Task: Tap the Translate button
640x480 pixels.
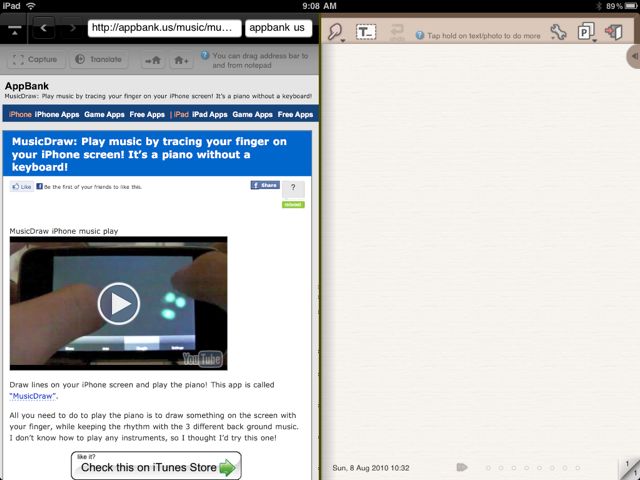Action: click(99, 60)
